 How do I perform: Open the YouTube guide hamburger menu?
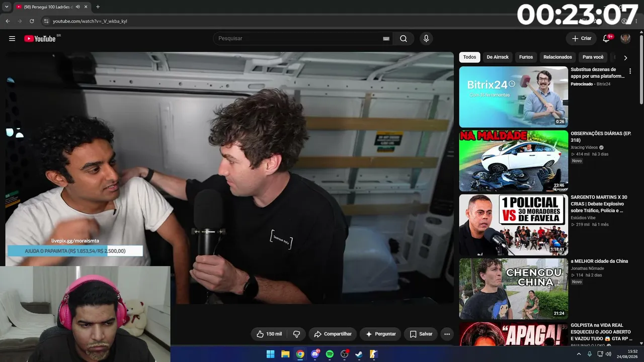click(12, 39)
